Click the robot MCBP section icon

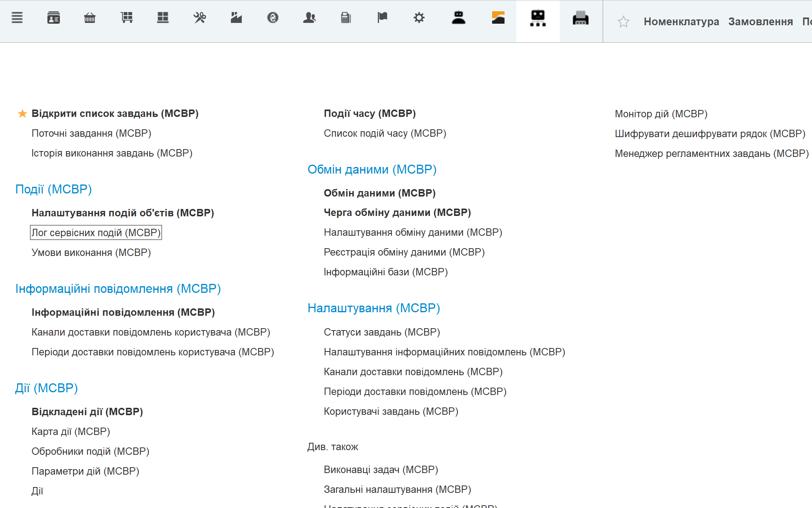click(537, 17)
